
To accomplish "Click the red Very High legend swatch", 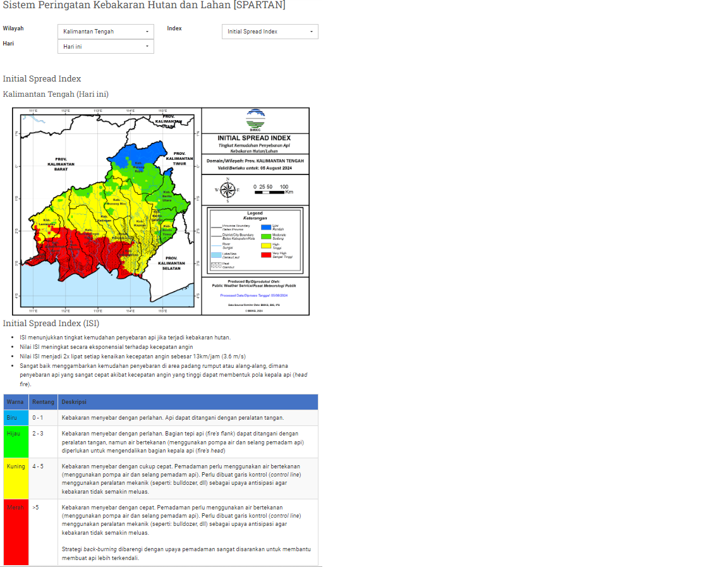I will [x=266, y=255].
